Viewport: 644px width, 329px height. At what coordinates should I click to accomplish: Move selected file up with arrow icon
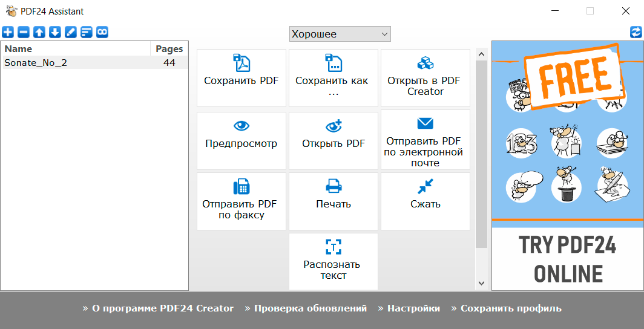pos(39,32)
